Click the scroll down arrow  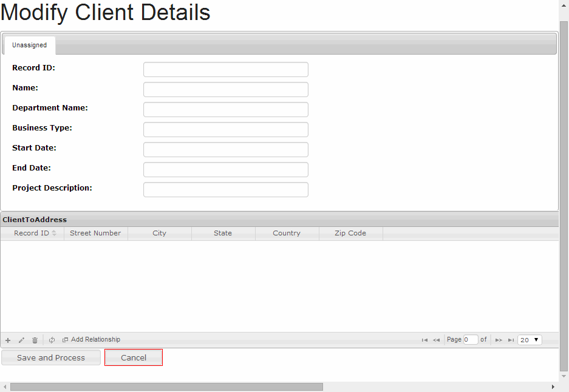click(x=564, y=376)
